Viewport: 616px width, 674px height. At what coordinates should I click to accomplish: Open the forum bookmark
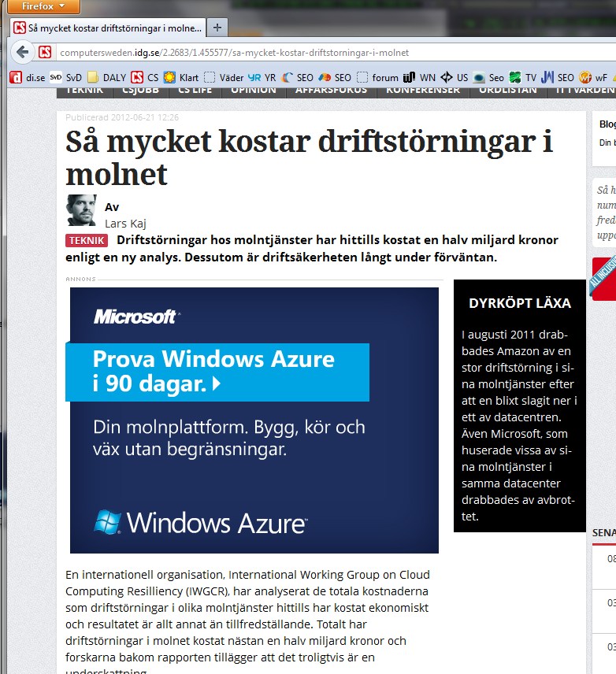(378, 77)
